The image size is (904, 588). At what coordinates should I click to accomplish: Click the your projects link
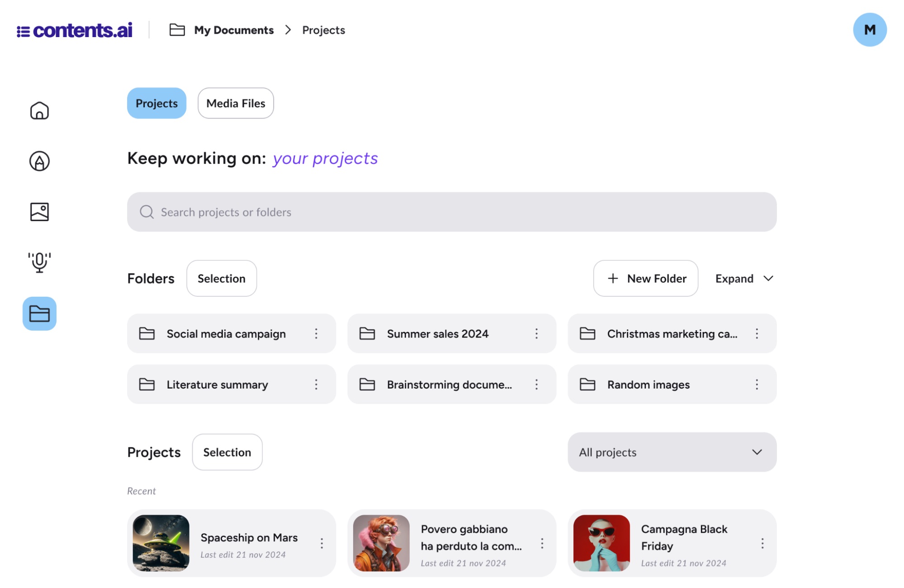(325, 158)
